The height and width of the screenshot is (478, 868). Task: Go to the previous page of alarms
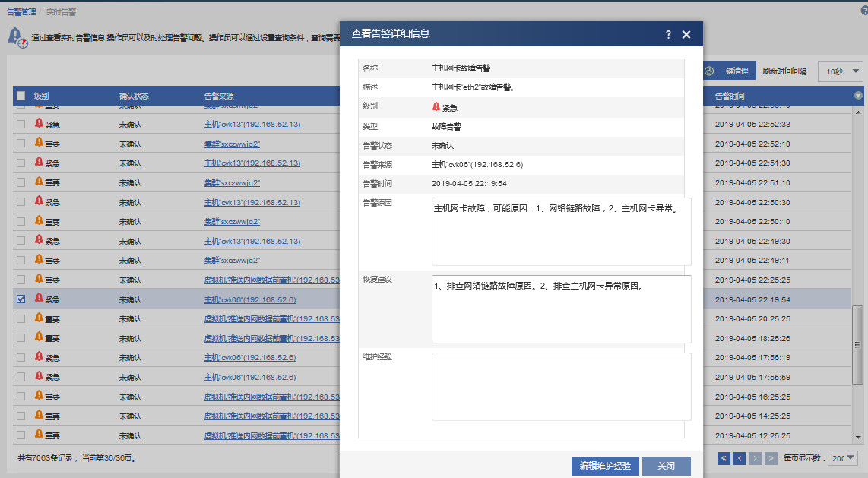(x=740, y=458)
